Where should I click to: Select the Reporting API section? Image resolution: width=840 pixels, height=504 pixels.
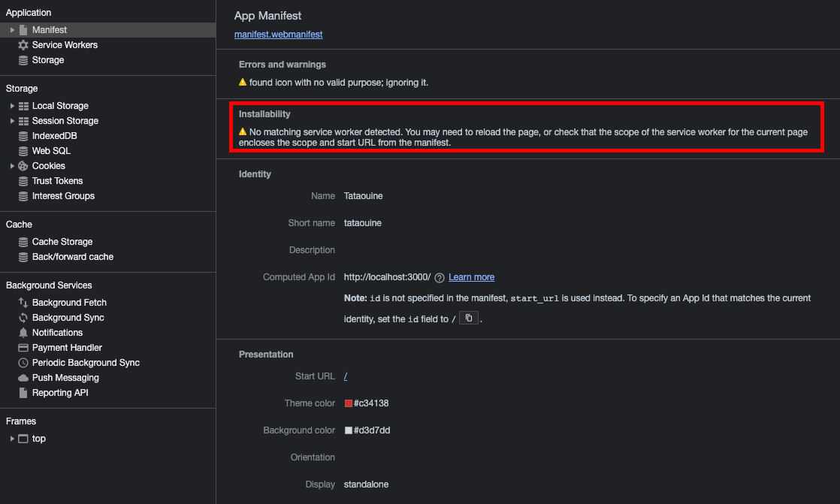pos(61,392)
